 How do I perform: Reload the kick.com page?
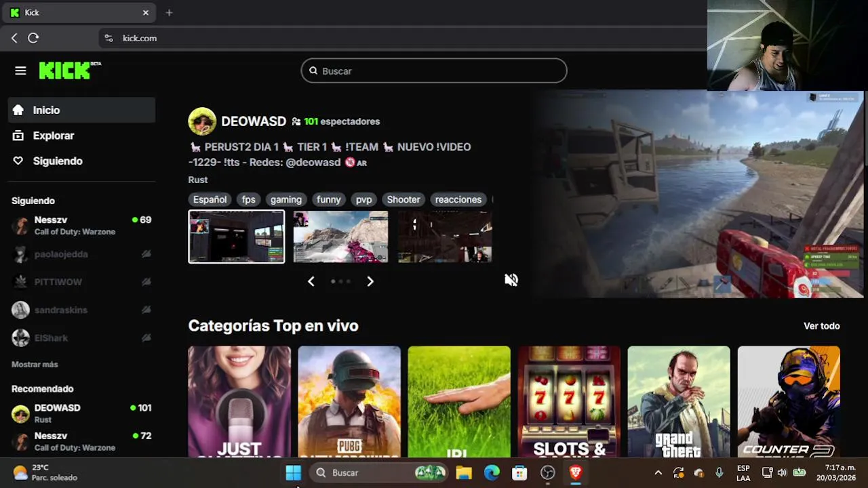33,38
